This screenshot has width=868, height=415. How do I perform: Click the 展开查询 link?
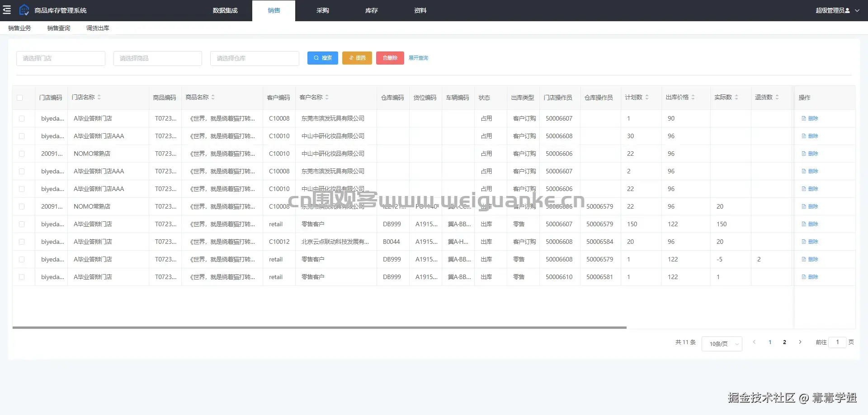tap(418, 58)
